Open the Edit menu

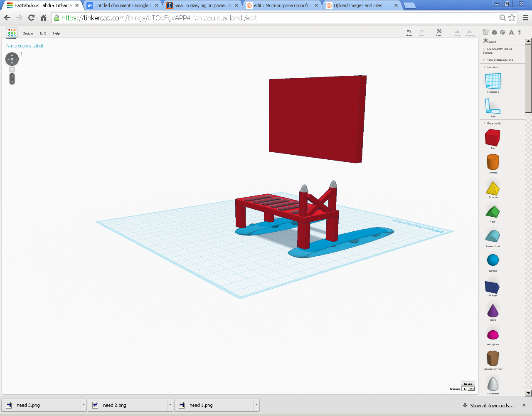[x=43, y=33]
